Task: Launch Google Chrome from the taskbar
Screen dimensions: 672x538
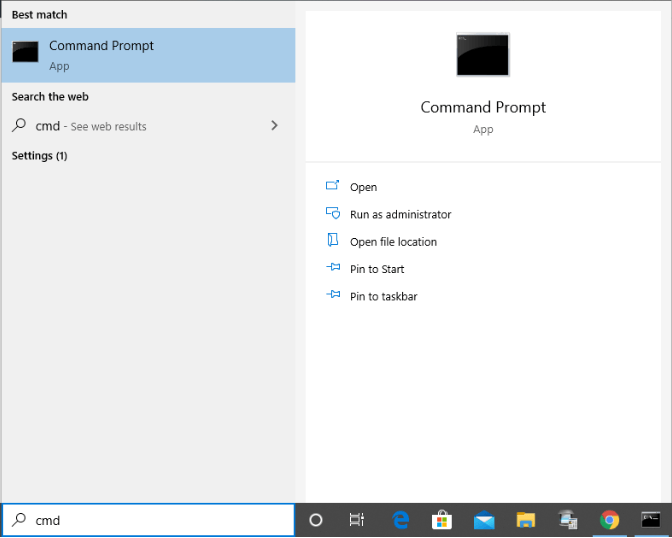Action: click(x=609, y=520)
